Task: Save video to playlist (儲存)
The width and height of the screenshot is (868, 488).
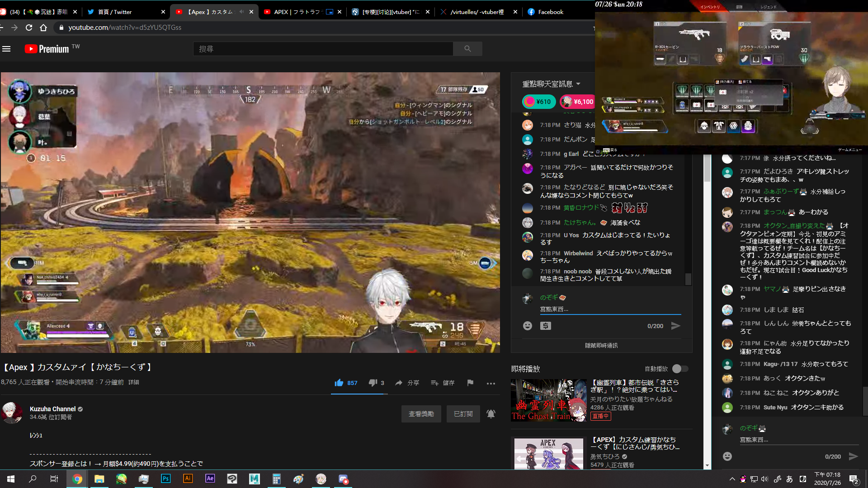Action: pyautogui.click(x=443, y=383)
